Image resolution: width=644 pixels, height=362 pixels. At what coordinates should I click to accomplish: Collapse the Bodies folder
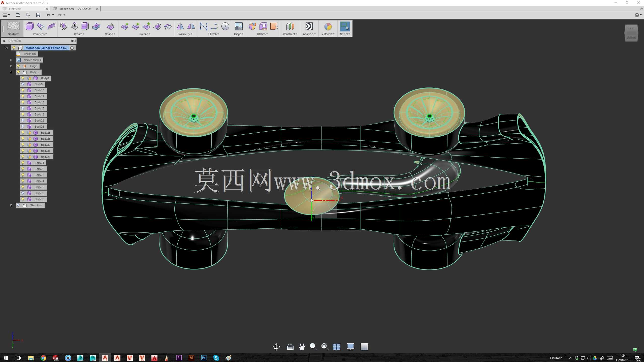11,72
